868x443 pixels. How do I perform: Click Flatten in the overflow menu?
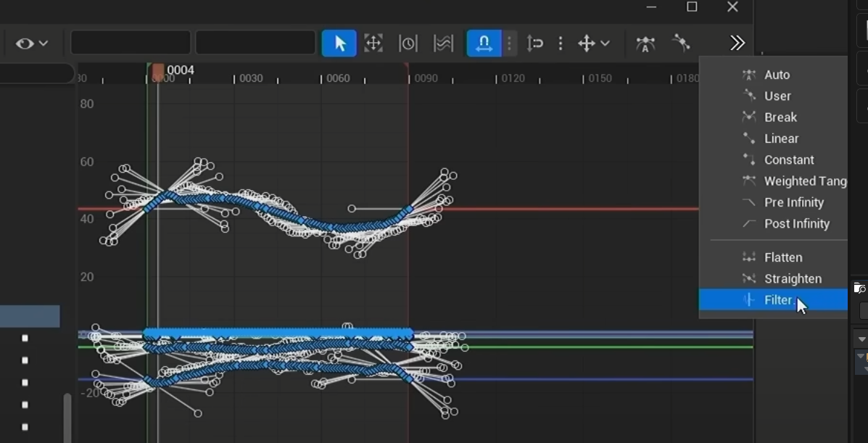point(773,257)
